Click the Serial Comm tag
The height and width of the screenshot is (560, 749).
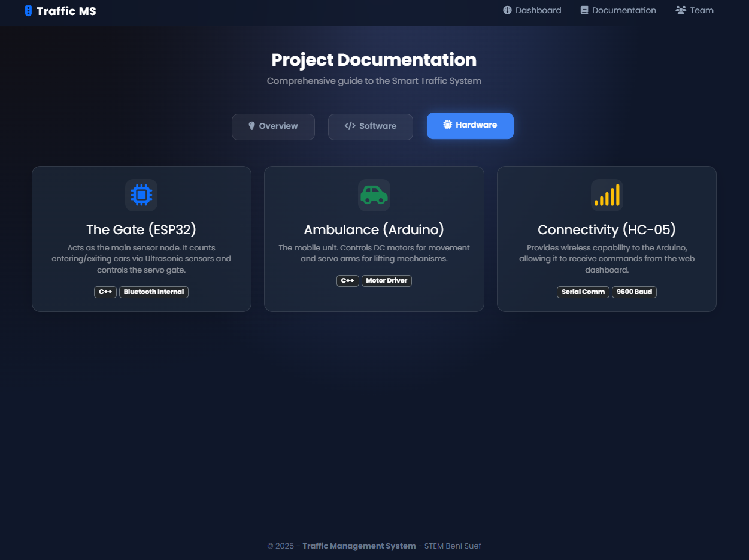click(x=583, y=292)
